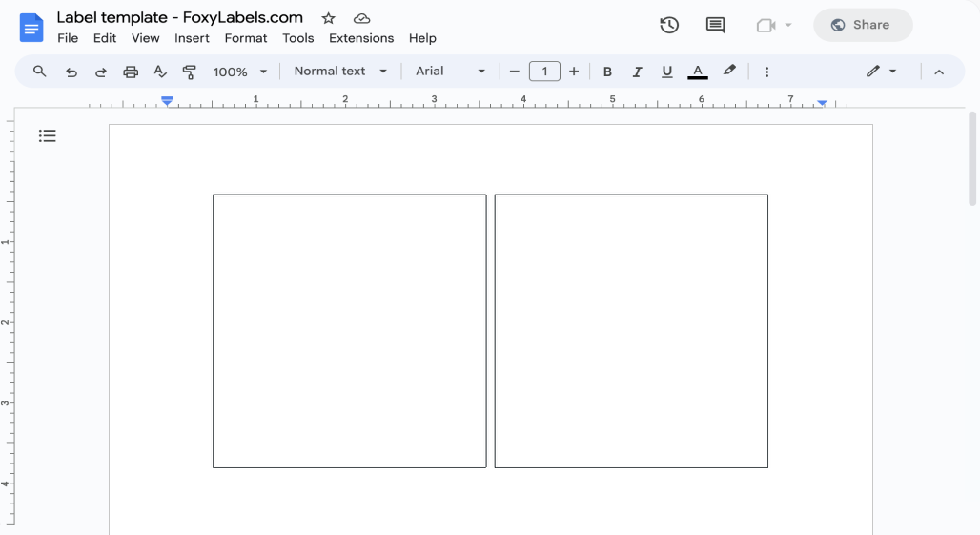The image size is (980, 535).
Task: Open the Insert menu
Action: (192, 38)
